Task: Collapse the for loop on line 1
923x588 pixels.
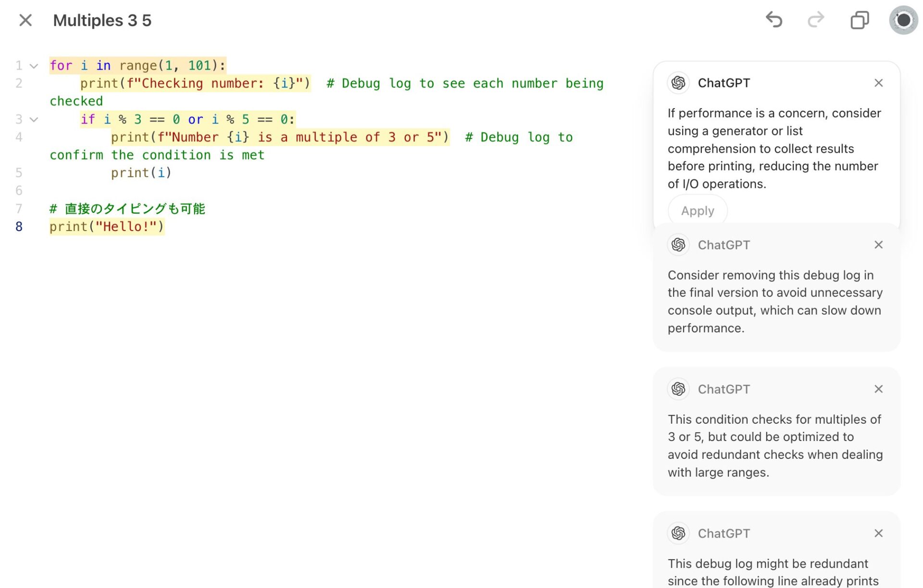Action: 34,66
